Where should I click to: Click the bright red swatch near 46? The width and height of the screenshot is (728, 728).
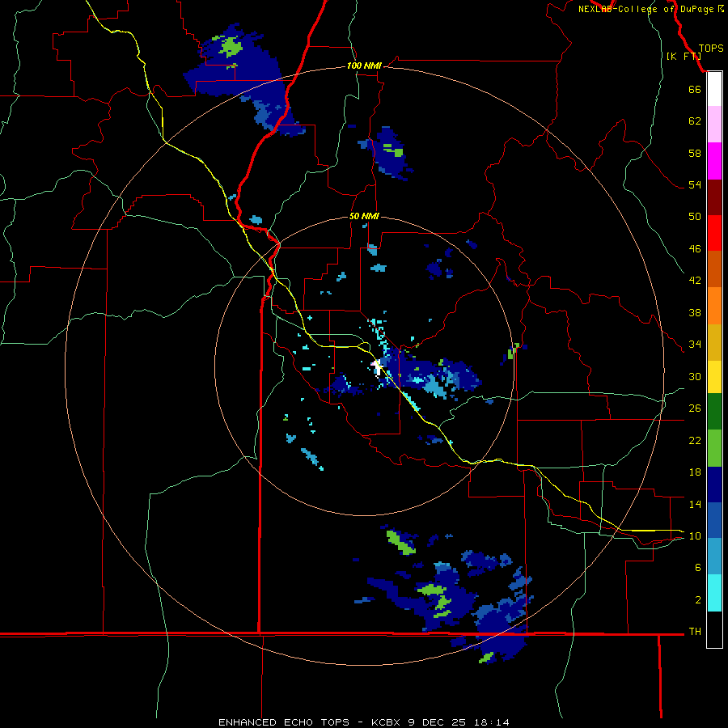714,233
